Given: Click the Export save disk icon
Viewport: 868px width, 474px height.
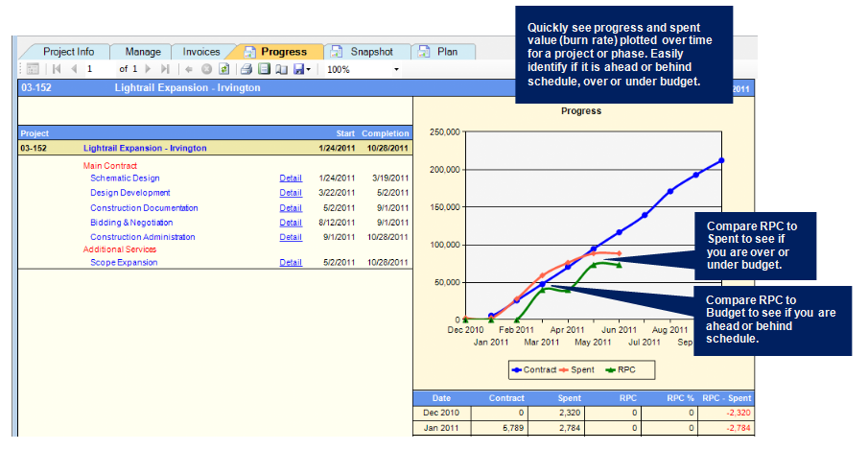Looking at the screenshot, I should pyautogui.click(x=297, y=69).
